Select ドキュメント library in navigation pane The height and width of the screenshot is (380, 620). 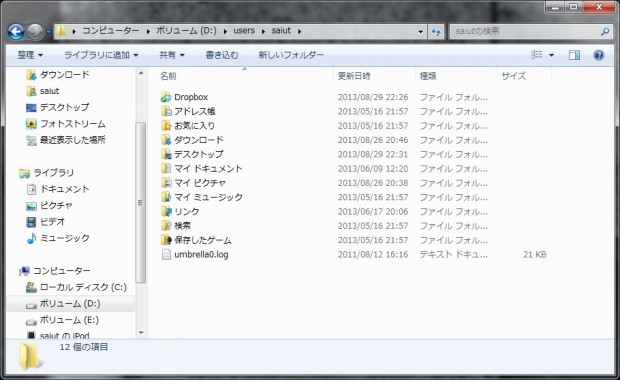(x=64, y=189)
